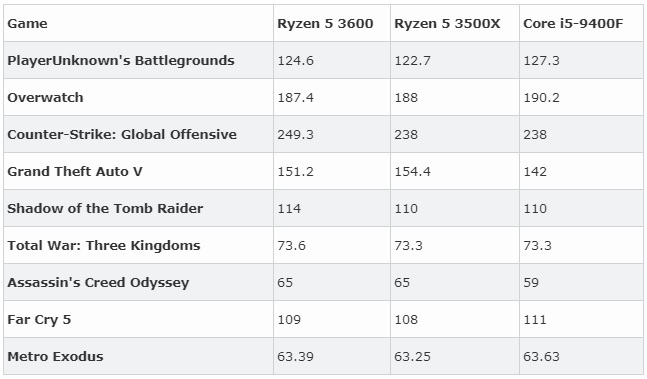Click Ryzen 5 3500X value for Counter-Strike

point(406,134)
